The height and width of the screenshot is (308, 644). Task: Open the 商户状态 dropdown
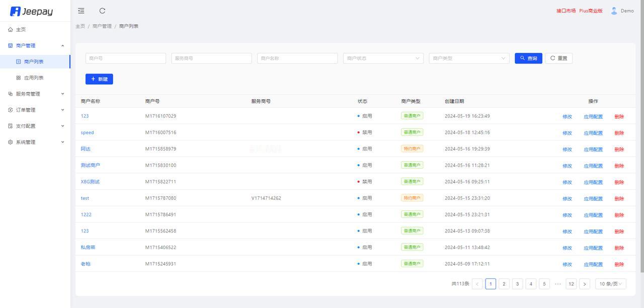click(383, 58)
